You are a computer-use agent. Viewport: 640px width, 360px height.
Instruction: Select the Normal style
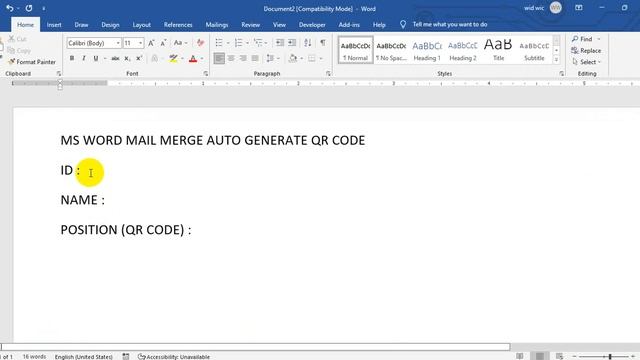[356, 51]
